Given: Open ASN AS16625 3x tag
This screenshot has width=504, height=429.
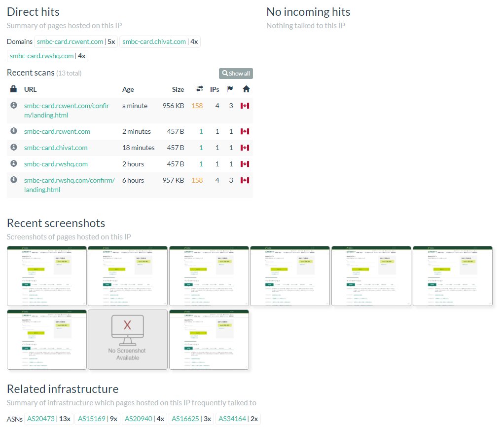Looking at the screenshot, I should click(191, 419).
